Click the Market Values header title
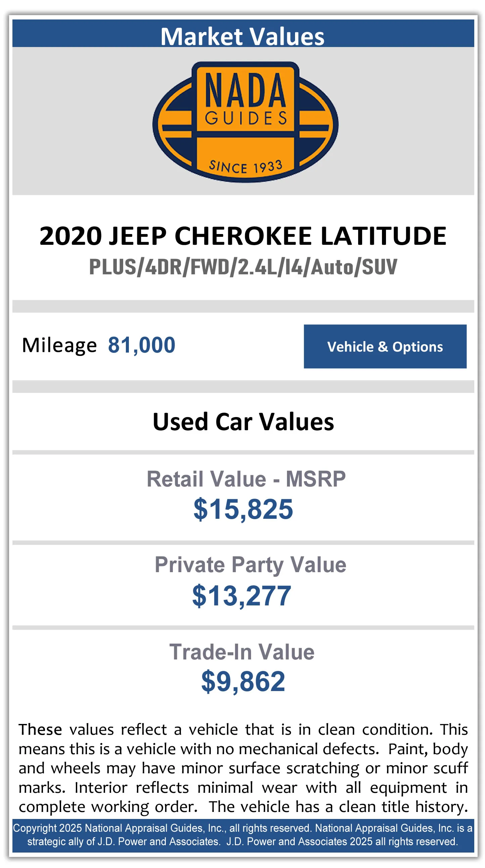 pyautogui.click(x=242, y=36)
